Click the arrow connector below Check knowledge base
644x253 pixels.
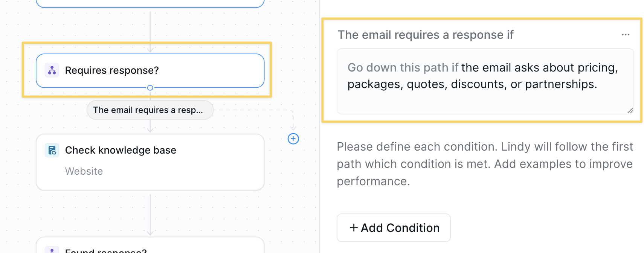[x=150, y=215]
